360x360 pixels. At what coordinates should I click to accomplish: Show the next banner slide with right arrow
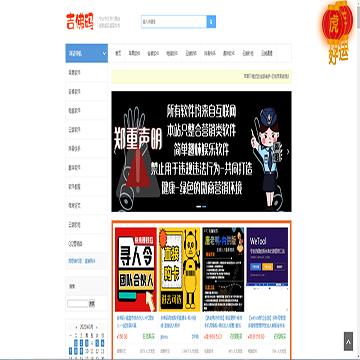288,151
